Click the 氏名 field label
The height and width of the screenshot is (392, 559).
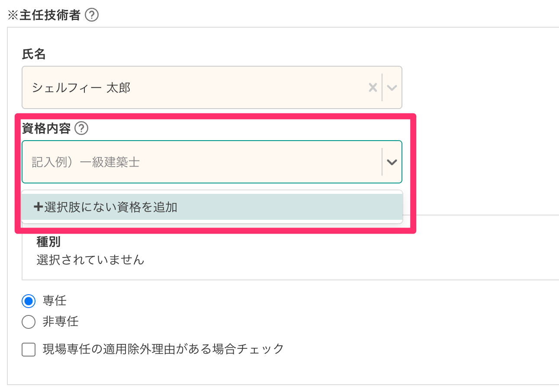(x=34, y=55)
